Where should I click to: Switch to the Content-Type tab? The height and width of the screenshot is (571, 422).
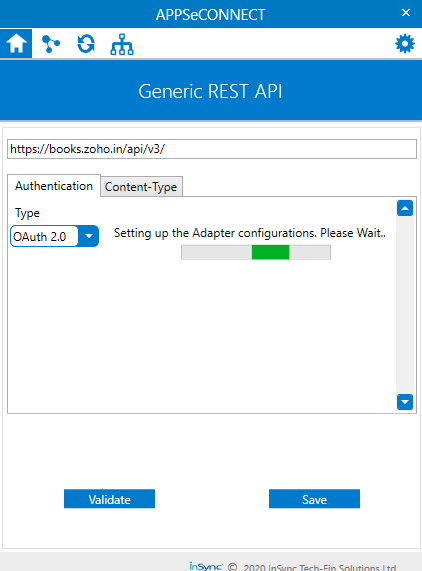point(141,187)
